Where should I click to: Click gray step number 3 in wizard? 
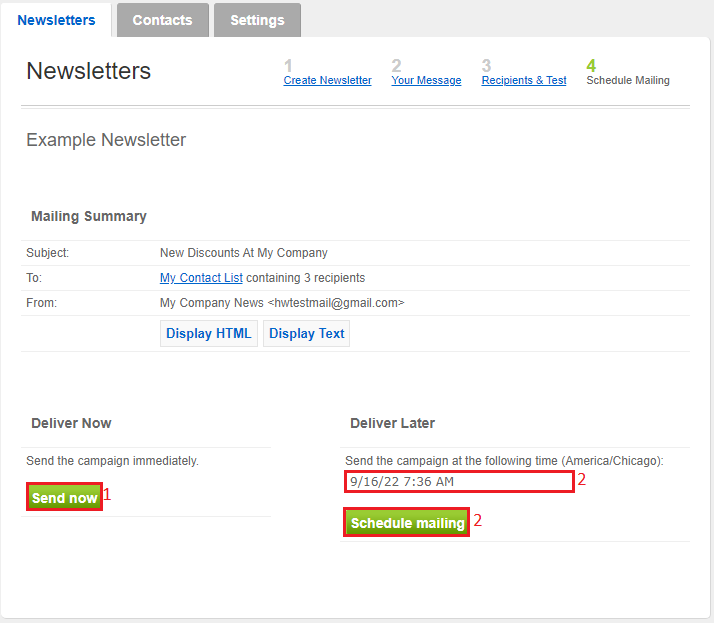(x=486, y=66)
